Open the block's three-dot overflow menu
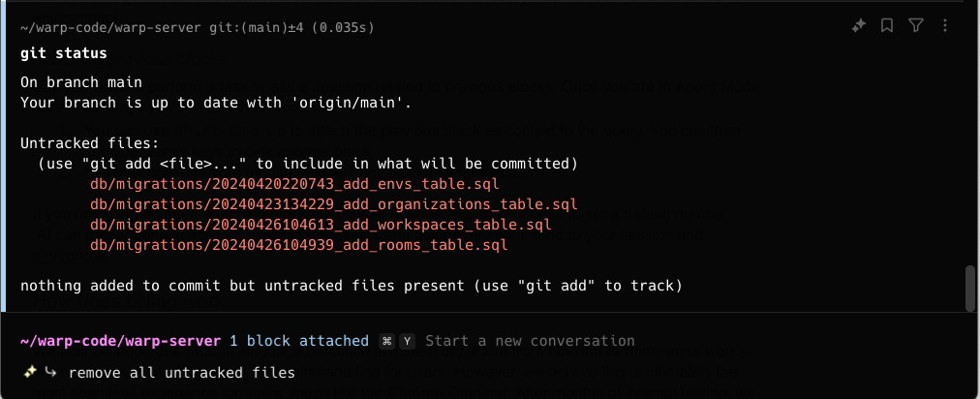This screenshot has height=399, width=980. tap(945, 26)
